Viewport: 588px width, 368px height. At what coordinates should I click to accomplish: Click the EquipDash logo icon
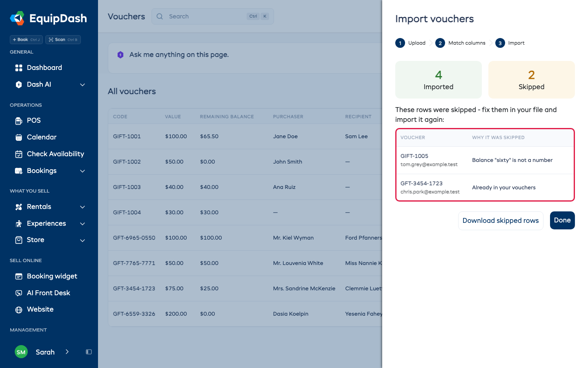17,18
